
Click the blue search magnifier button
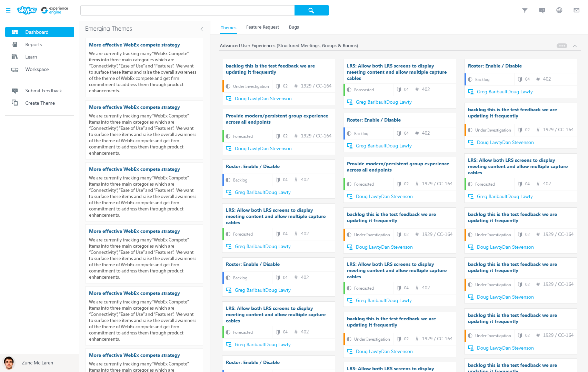coord(311,10)
